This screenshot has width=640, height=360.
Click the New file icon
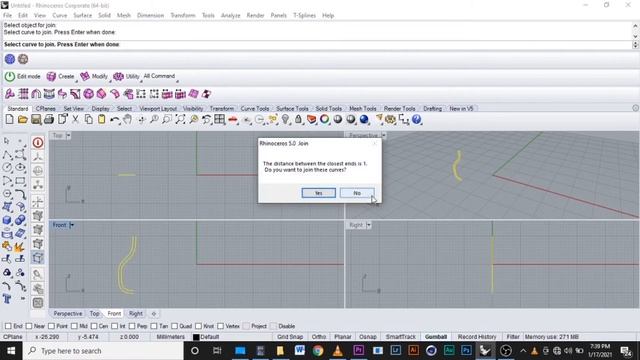[x=9, y=120]
